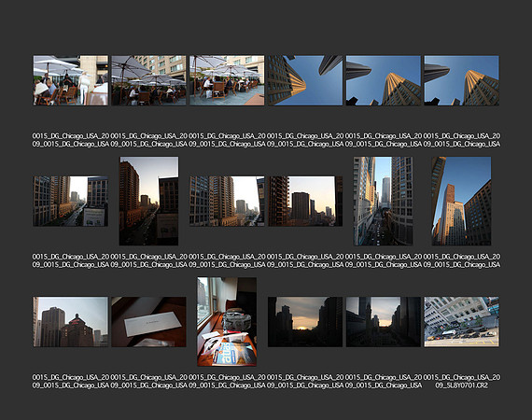Click the filename 09_5L8I0701.CR2
532x420 pixels.
click(x=461, y=385)
